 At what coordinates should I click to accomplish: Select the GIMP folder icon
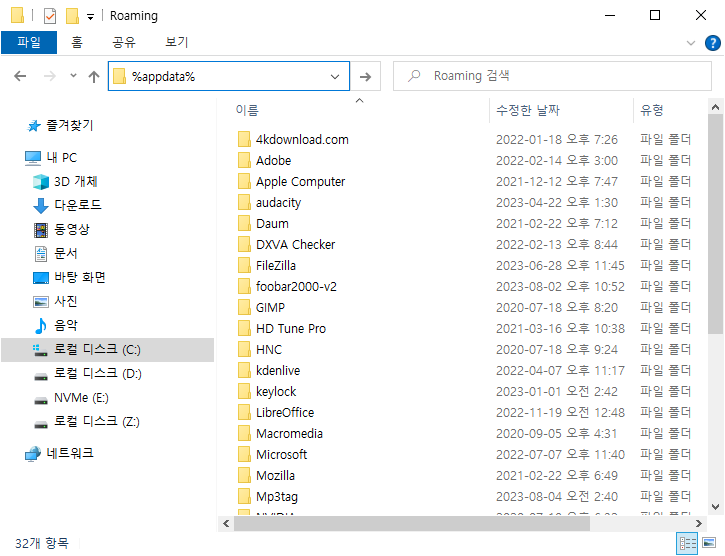click(x=244, y=308)
